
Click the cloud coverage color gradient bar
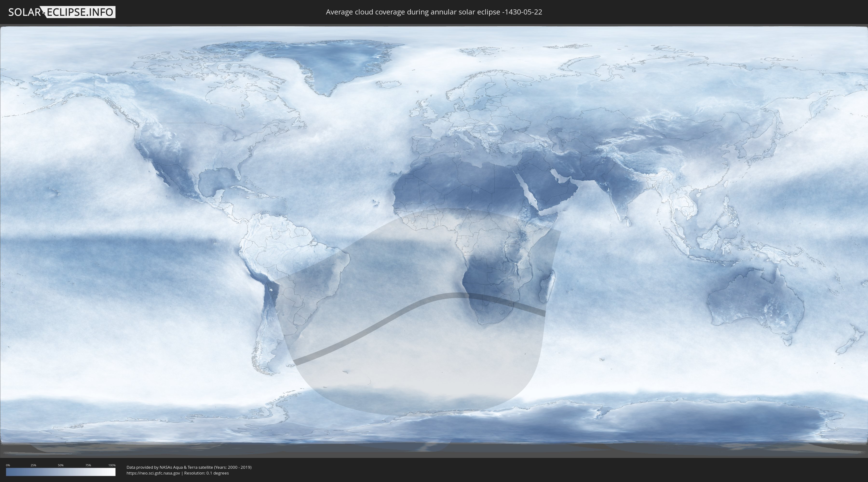(x=61, y=472)
